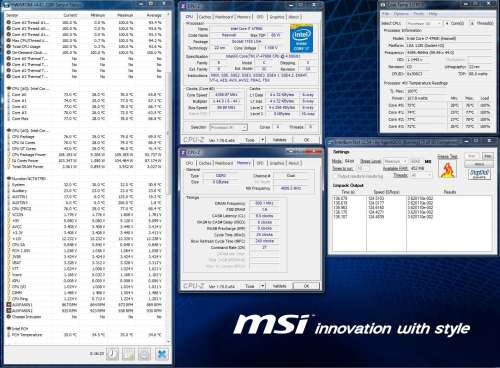Switch to the Caches tab in the upper CPU-Z
Image resolution: width=500 pixels, height=368 pixels.
pos(205,17)
